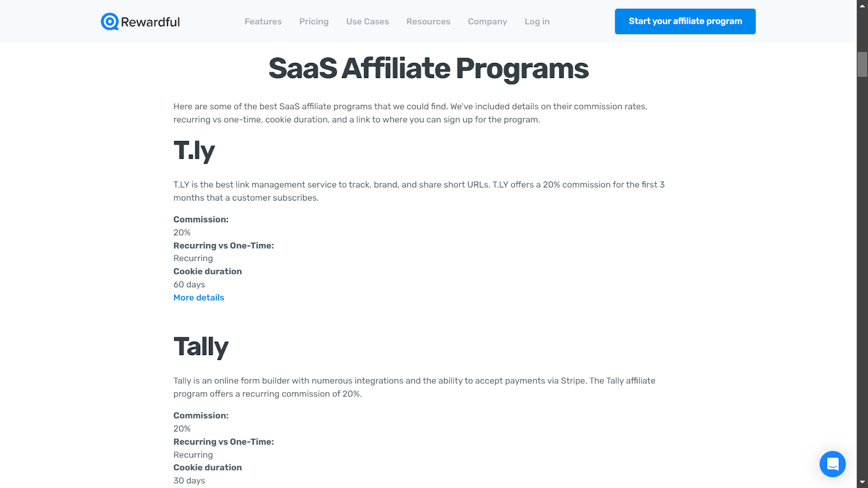Open the Use Cases menu

point(367,22)
